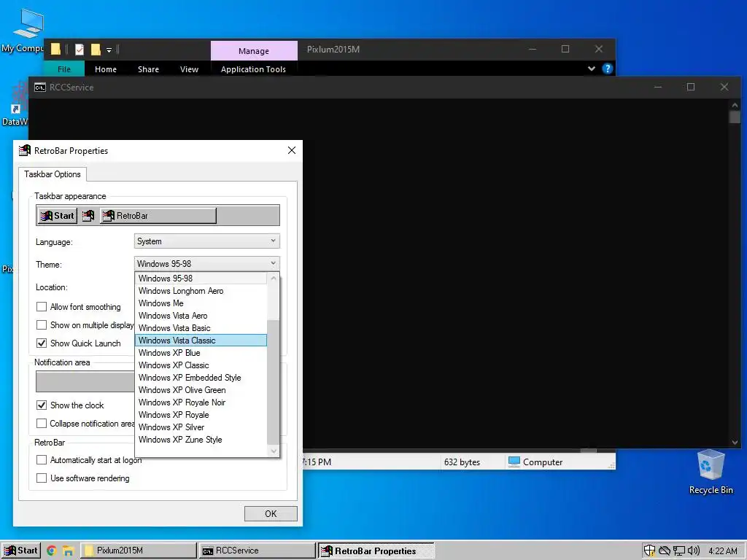Uncheck Show the clock
This screenshot has height=560, width=747.
42,405
